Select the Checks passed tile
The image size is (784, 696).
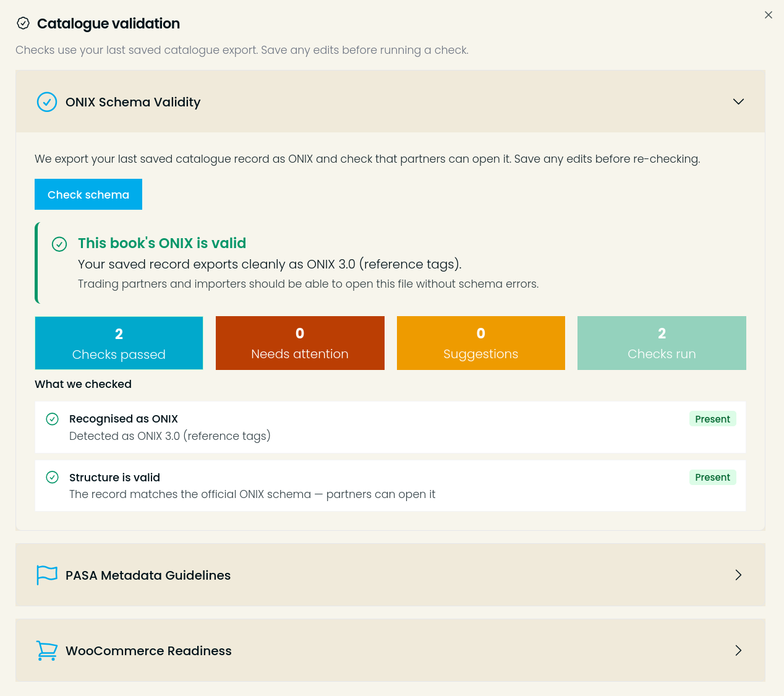tap(119, 343)
